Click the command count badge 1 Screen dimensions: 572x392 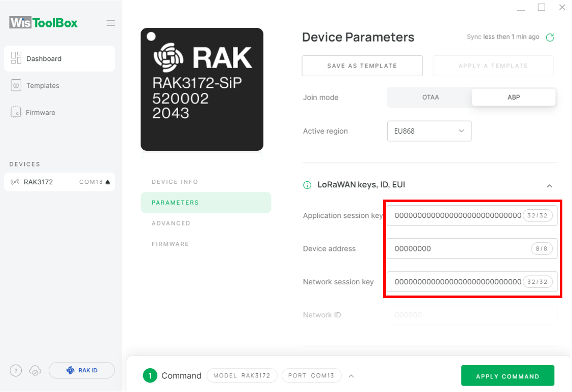150,376
